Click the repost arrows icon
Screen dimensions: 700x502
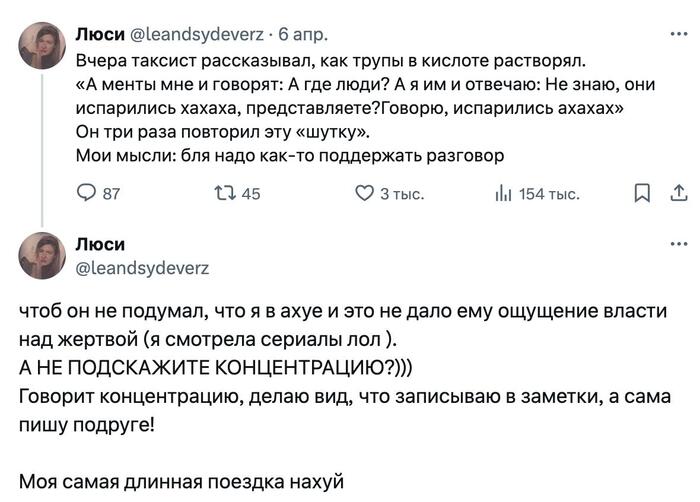click(x=222, y=194)
